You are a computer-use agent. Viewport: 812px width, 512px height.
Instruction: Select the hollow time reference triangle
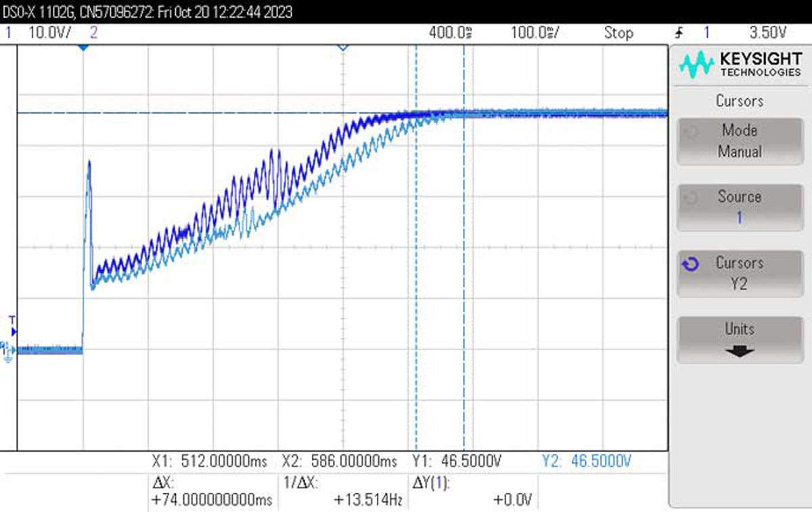click(342, 47)
